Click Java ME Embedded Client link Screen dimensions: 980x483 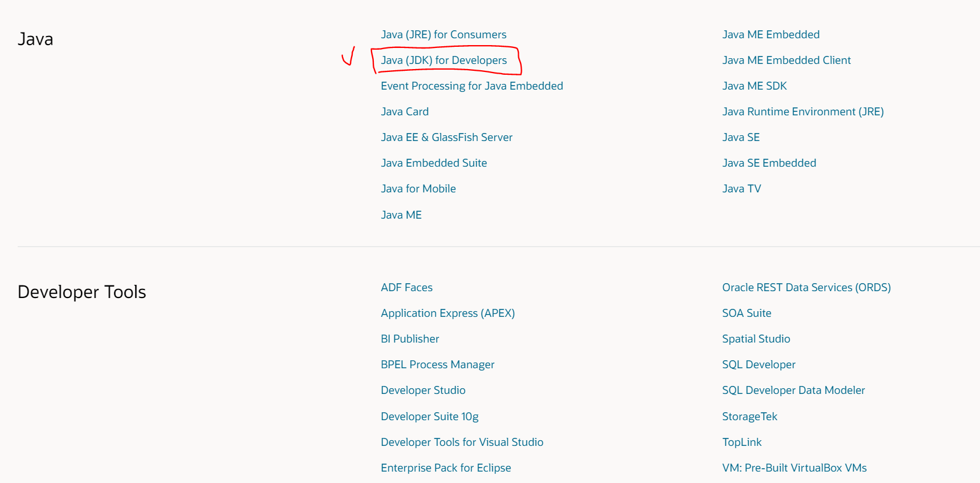click(787, 61)
